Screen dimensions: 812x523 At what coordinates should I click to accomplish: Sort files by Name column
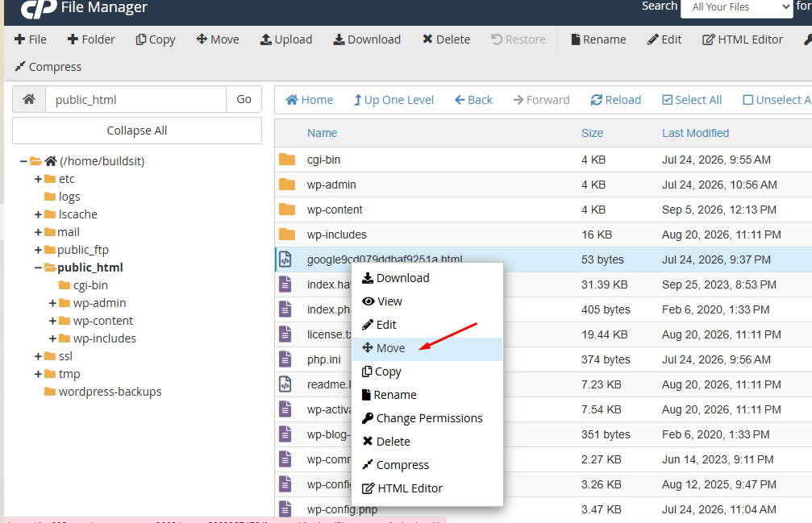click(322, 133)
